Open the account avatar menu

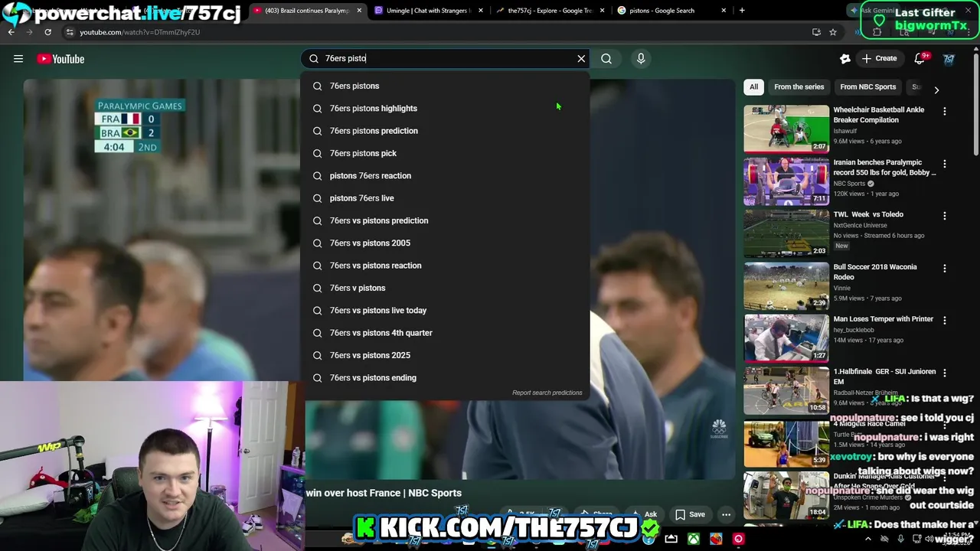pyautogui.click(x=949, y=59)
